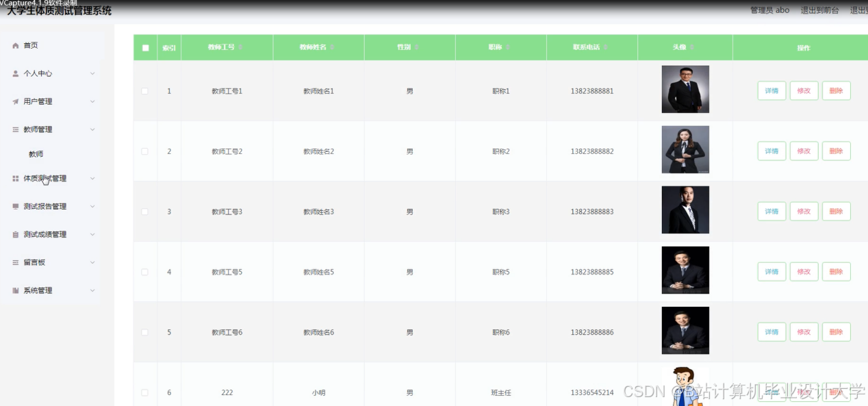Click the 首页 home icon

(x=16, y=45)
